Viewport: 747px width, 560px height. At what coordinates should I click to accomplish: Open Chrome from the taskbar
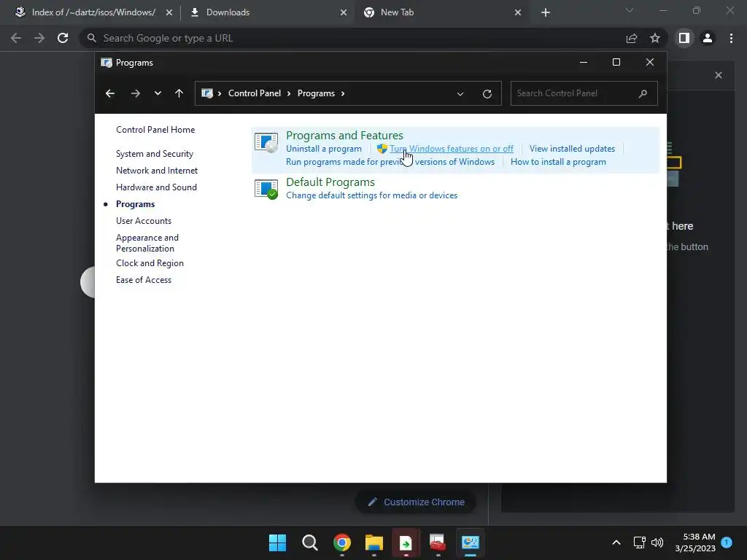click(x=341, y=542)
